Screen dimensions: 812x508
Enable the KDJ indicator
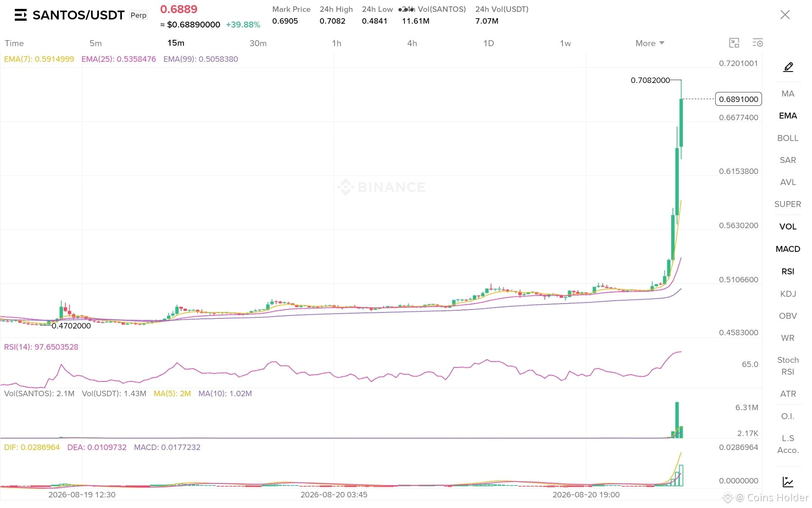(x=788, y=294)
